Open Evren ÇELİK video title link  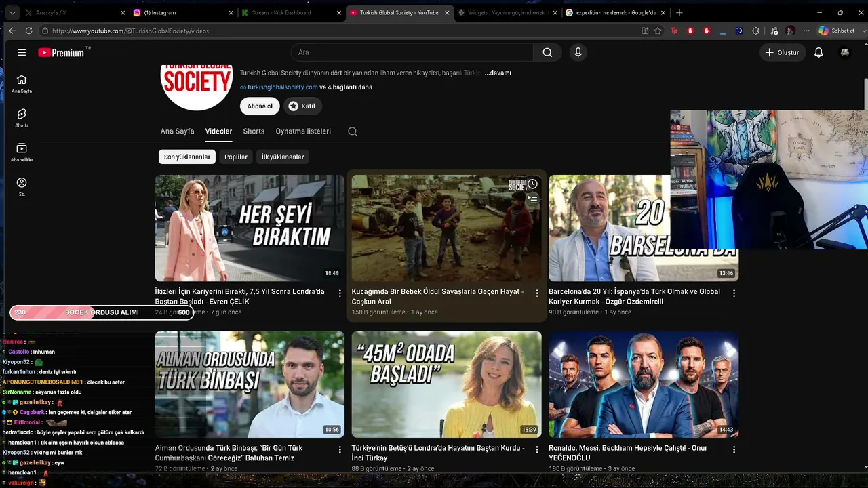click(x=239, y=297)
